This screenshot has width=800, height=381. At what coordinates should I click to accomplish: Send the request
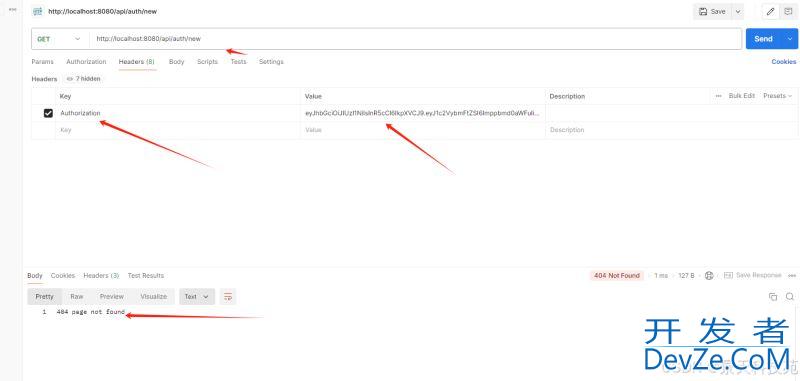(763, 39)
